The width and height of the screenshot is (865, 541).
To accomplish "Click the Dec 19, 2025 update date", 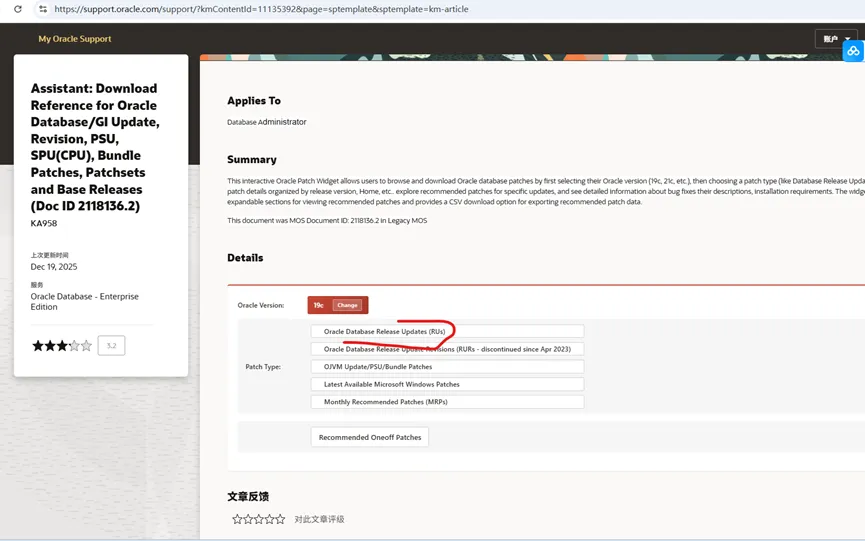I will click(54, 266).
